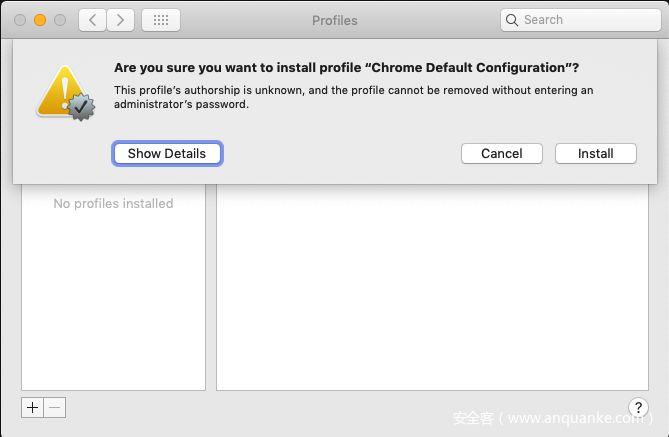
Task: Click the back navigation arrow
Action: coord(92,20)
